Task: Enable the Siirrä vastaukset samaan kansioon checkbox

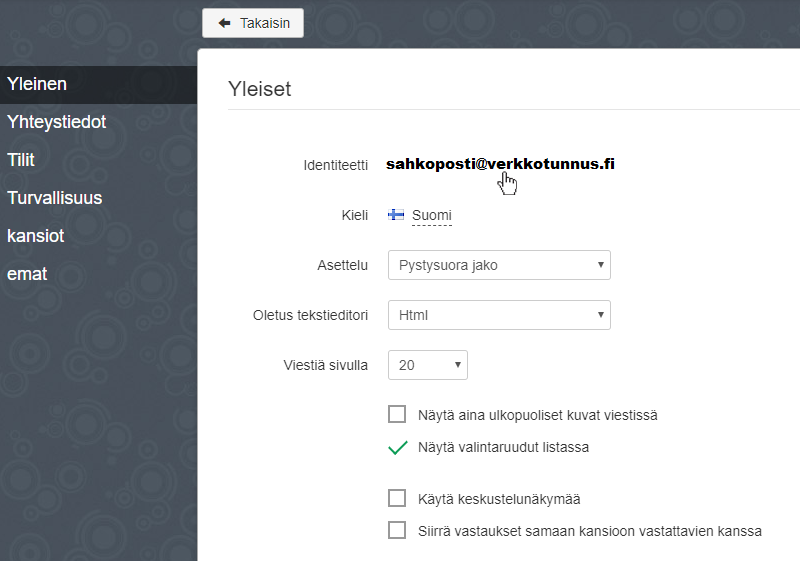Action: (397, 530)
